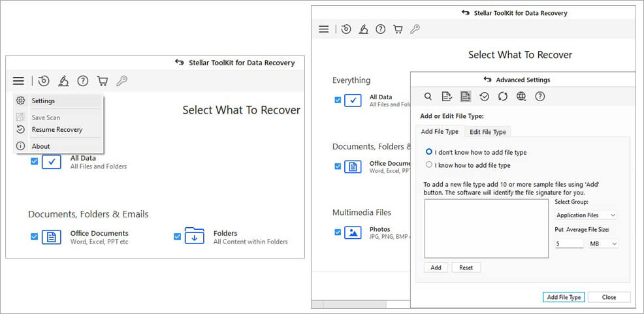Screen dimensions: 644x314
Task: Switch to Edit File Type tab
Action: (x=488, y=132)
